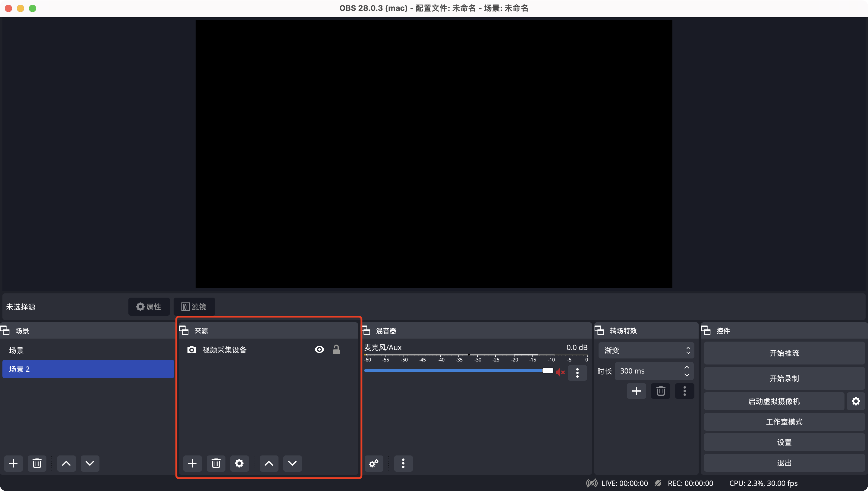
Task: Open the 渐变 transition dropdown
Action: 646,350
